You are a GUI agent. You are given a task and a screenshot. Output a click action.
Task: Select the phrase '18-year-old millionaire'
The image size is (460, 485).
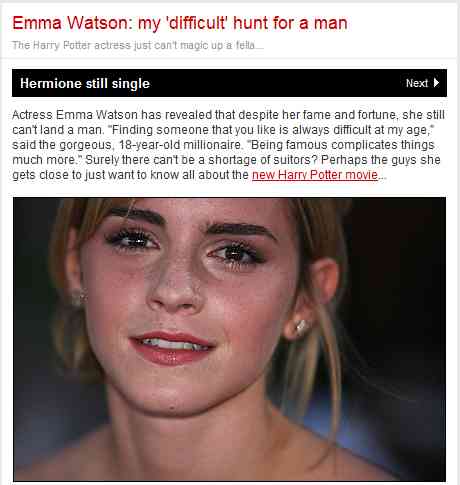click(x=180, y=145)
